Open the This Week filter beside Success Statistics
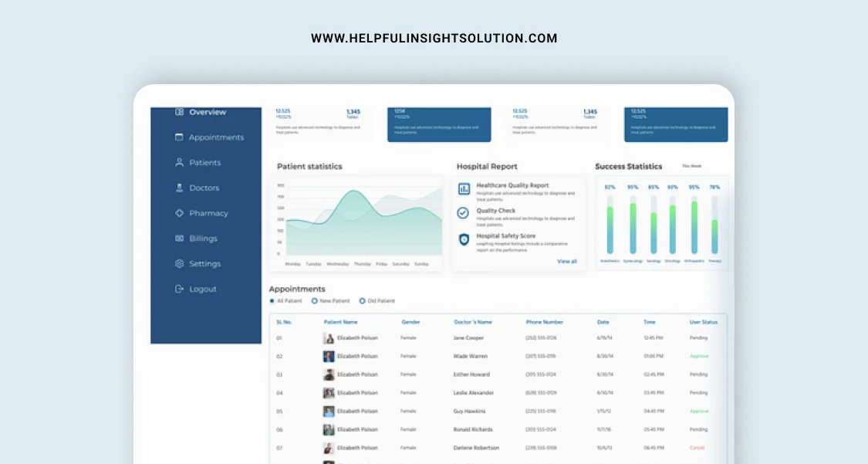The image size is (868, 464). pyautogui.click(x=691, y=166)
